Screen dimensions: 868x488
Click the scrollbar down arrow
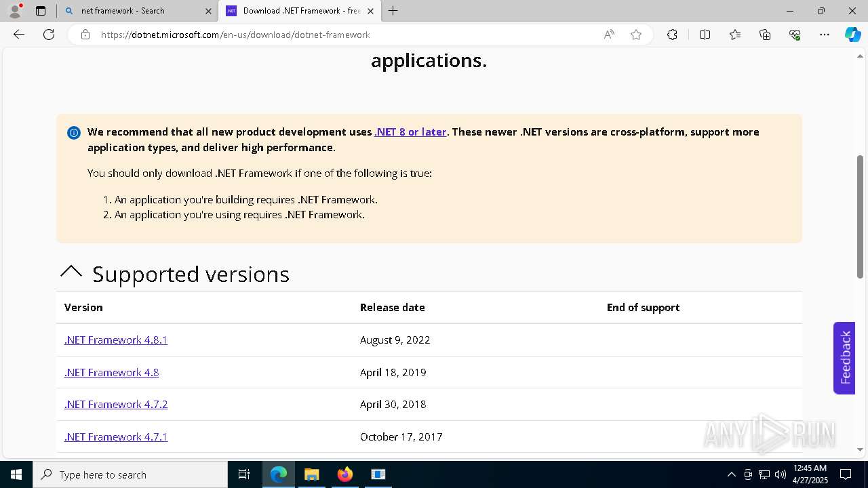(861, 449)
